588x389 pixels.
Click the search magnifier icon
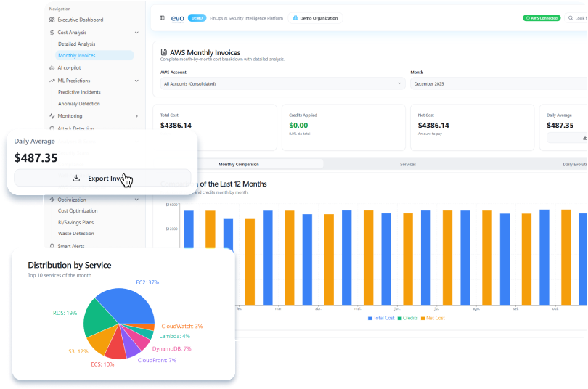click(x=571, y=18)
